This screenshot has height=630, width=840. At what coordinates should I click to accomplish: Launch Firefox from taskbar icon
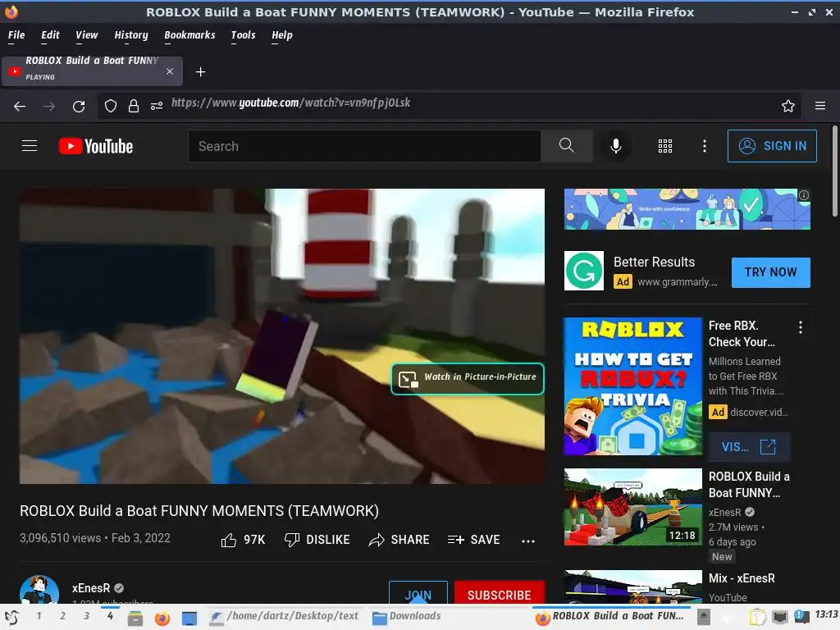[x=162, y=618]
